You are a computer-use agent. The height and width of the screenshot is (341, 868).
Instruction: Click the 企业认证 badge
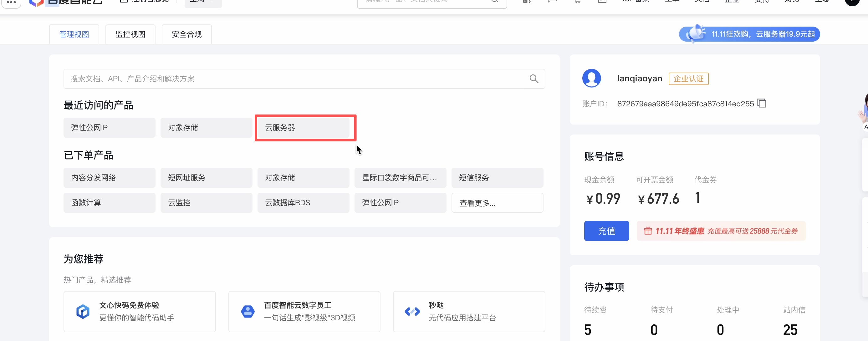688,79
